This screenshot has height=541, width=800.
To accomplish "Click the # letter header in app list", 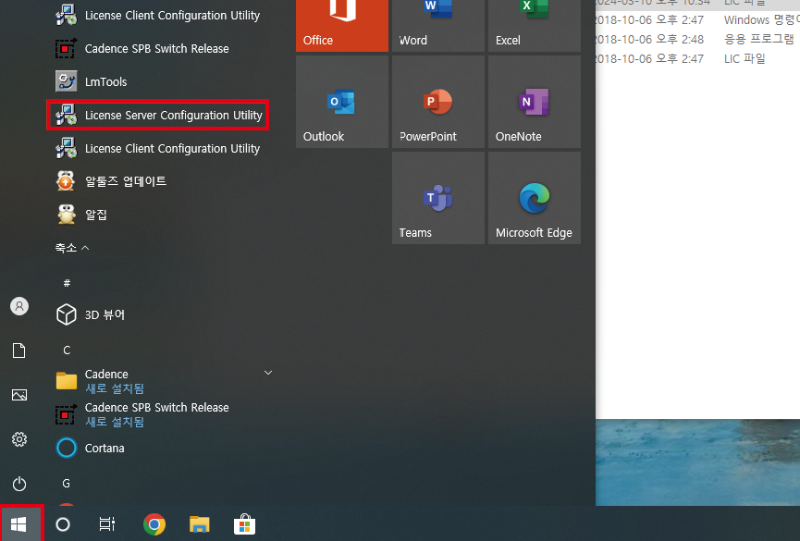I will point(67,283).
